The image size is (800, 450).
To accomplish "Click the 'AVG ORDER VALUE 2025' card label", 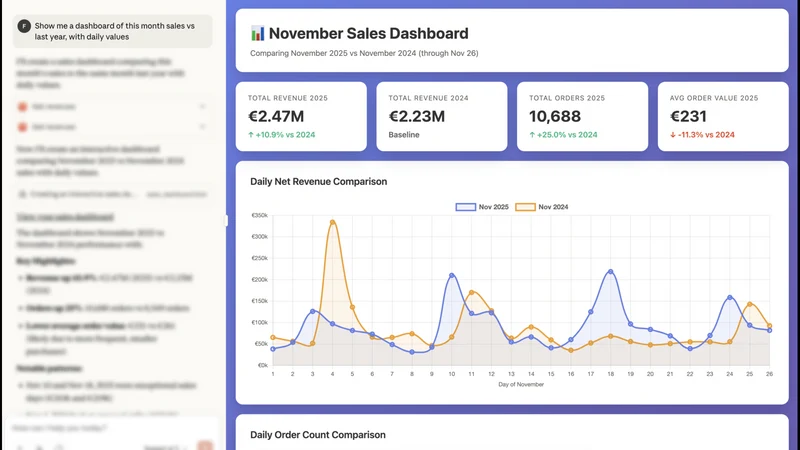I will click(x=714, y=98).
